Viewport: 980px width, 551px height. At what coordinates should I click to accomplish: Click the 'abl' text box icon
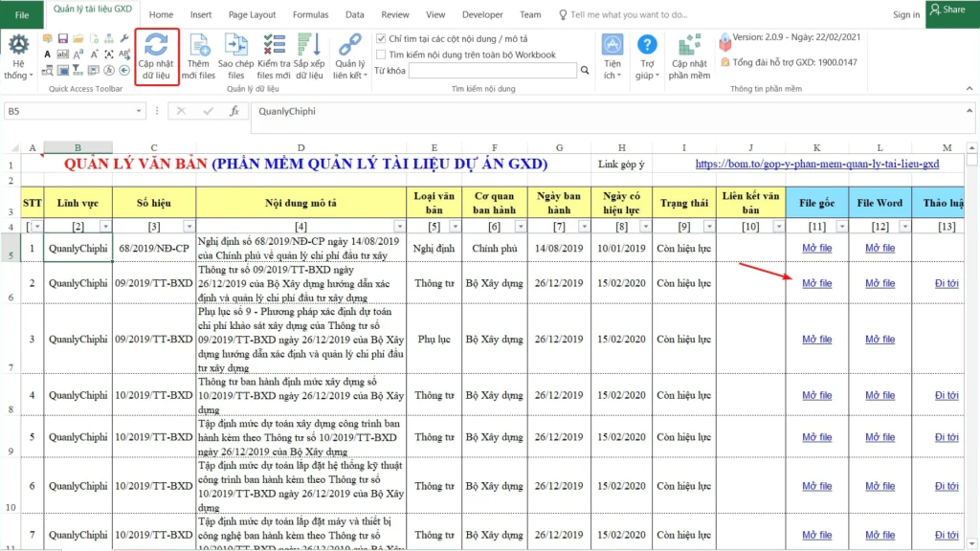[62, 55]
